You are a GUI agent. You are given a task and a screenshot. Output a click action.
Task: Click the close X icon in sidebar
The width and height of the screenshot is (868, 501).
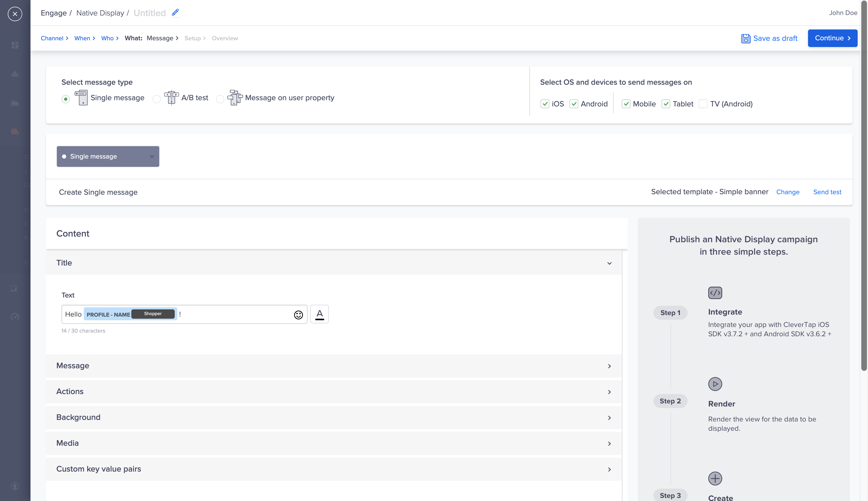click(x=15, y=14)
